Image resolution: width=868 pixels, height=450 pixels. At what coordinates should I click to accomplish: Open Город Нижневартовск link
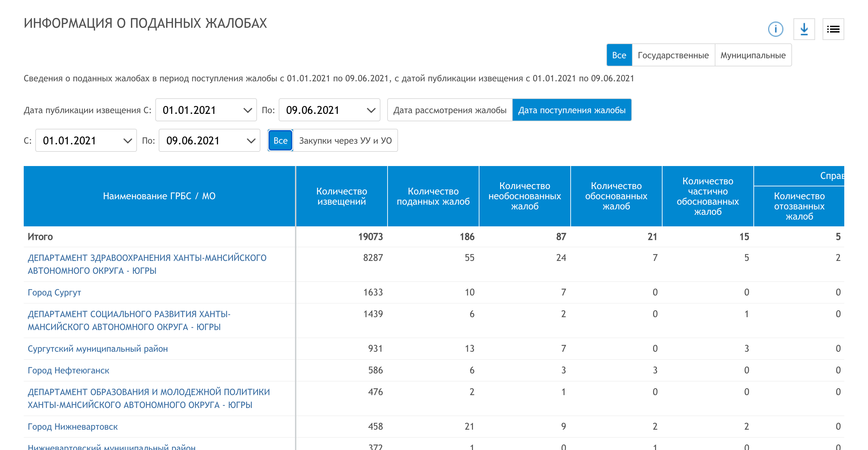coord(73,427)
